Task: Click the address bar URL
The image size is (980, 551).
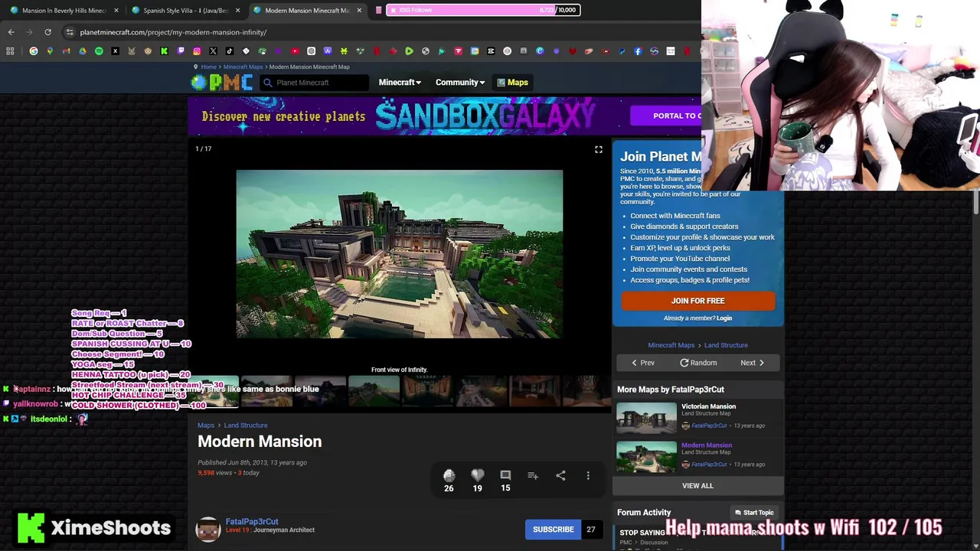Action: [x=173, y=32]
